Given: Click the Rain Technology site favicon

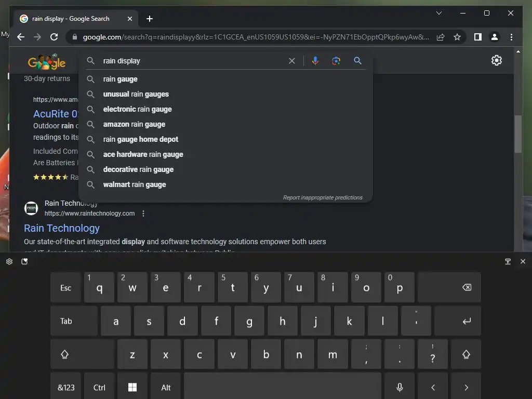Looking at the screenshot, I should pos(31,208).
